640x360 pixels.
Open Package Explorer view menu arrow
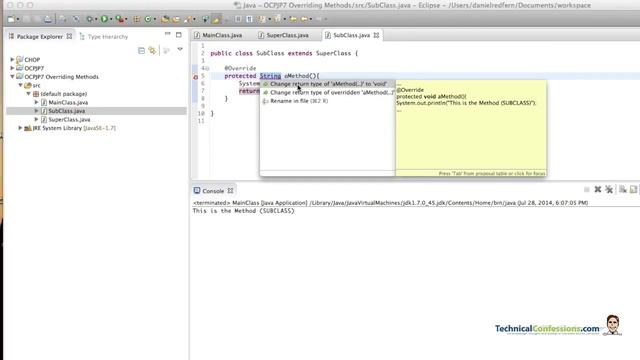(180, 49)
